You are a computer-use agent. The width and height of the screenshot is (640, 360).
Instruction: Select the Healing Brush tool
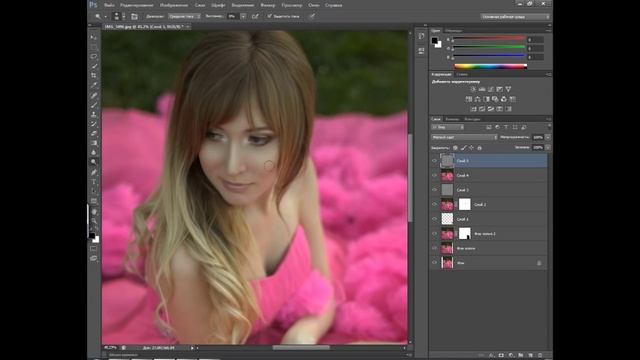click(94, 95)
